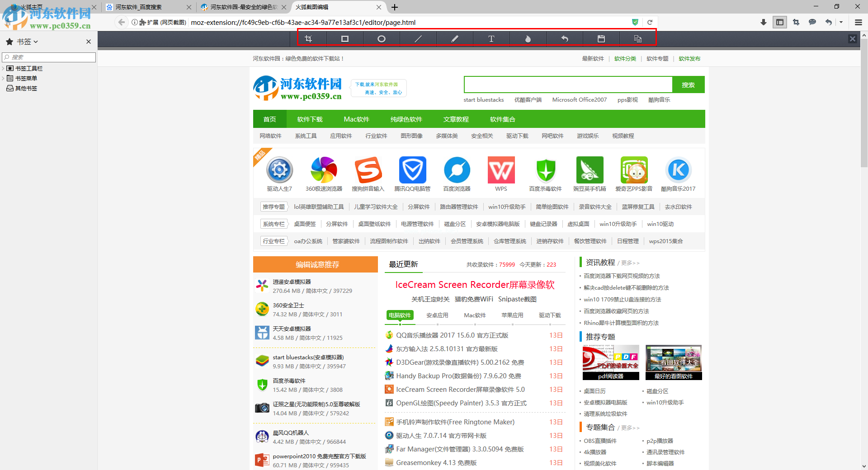Save the screenshot with floppy disk icon
The height and width of the screenshot is (470, 868).
click(601, 39)
